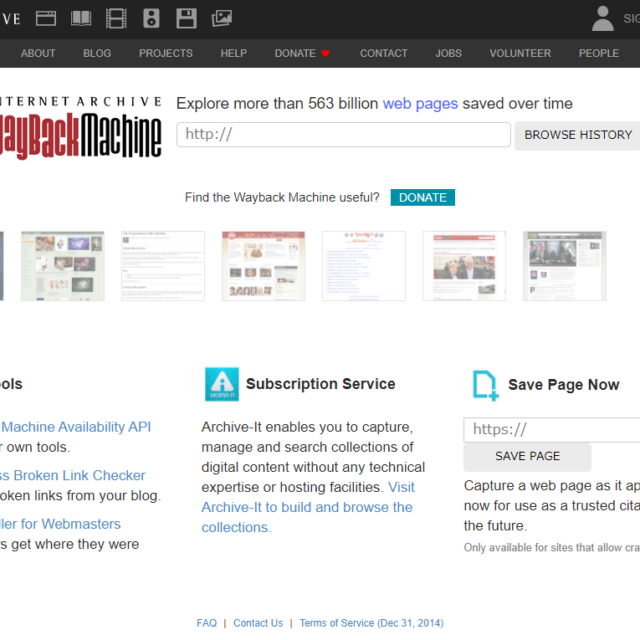The height and width of the screenshot is (640, 640).
Task: Open the Machine Availability API link
Action: 76,427
